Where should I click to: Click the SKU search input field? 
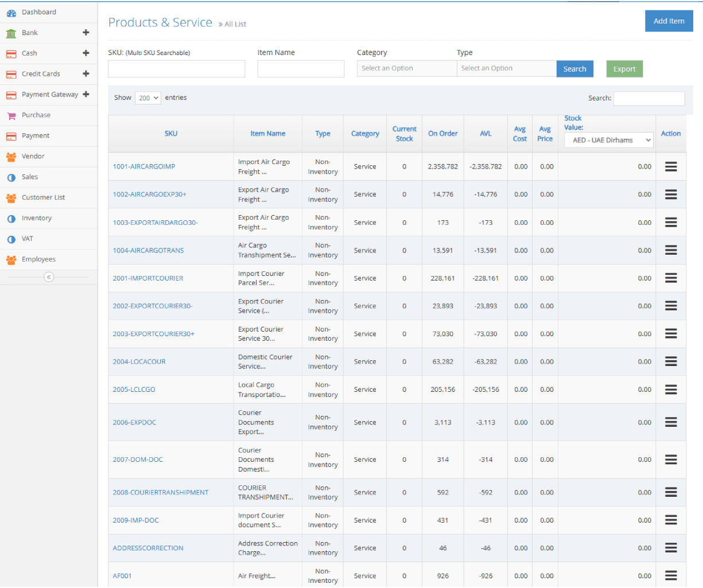coord(176,69)
